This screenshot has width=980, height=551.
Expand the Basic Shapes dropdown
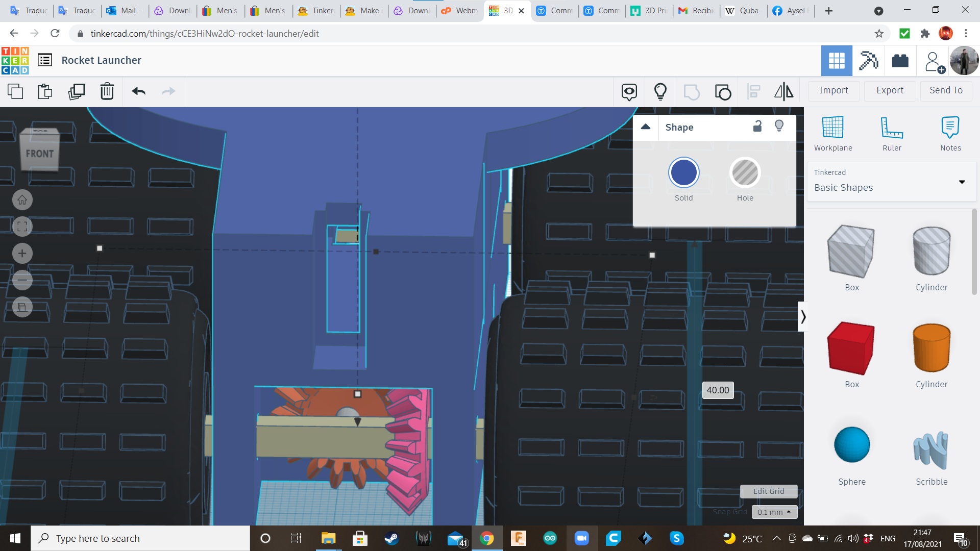coord(962,182)
